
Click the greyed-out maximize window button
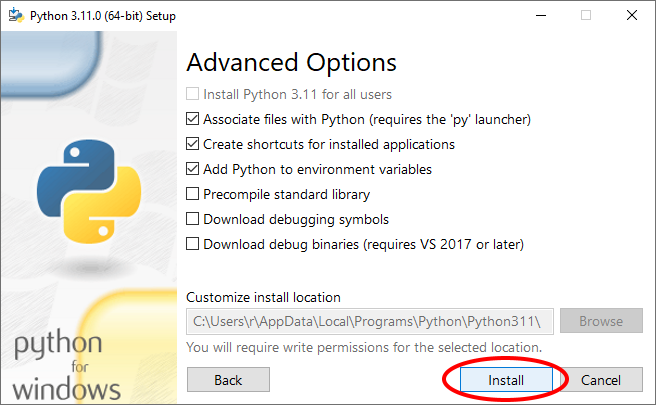point(586,15)
